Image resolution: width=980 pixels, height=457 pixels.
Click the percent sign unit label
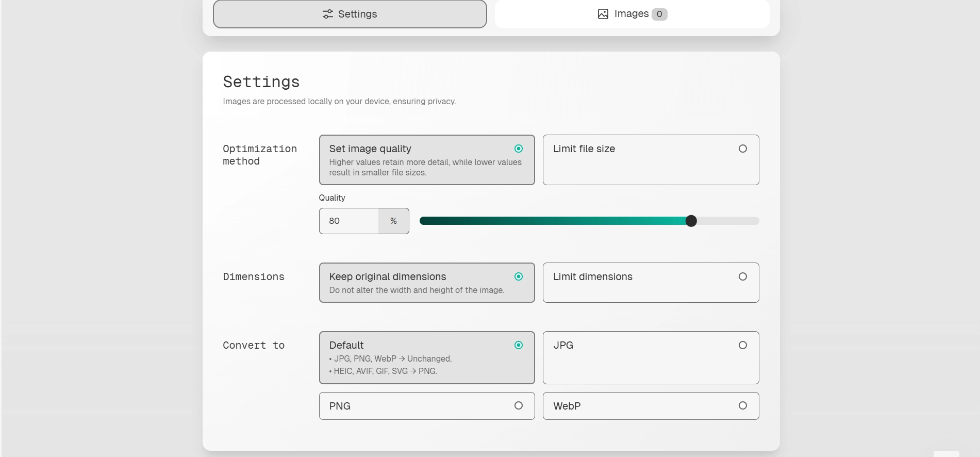click(393, 221)
